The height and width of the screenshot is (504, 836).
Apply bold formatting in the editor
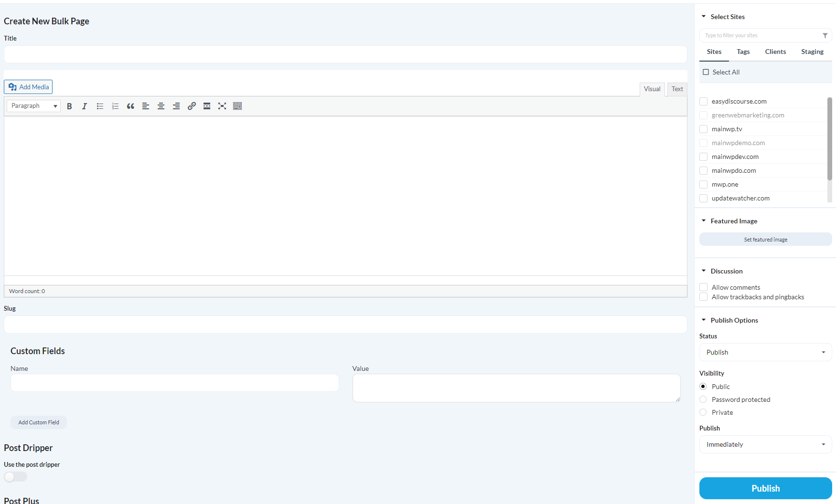coord(69,106)
